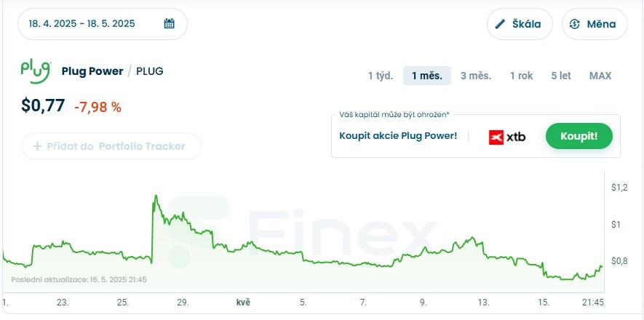
Task: Open the Měna currency selector
Action: [595, 24]
